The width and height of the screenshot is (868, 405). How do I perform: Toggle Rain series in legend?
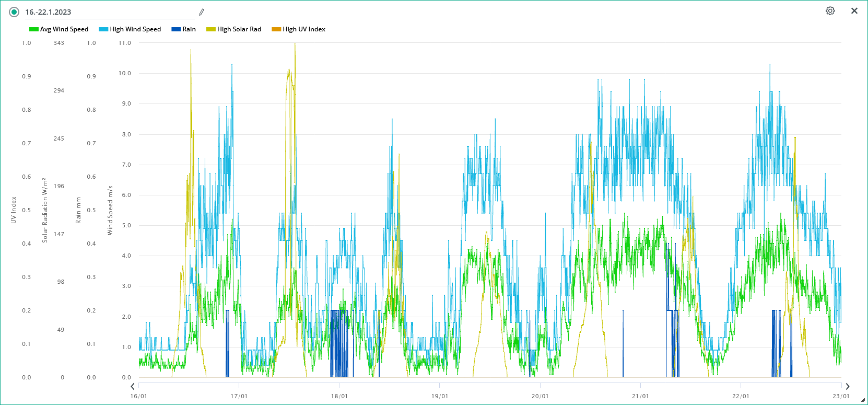pyautogui.click(x=189, y=29)
